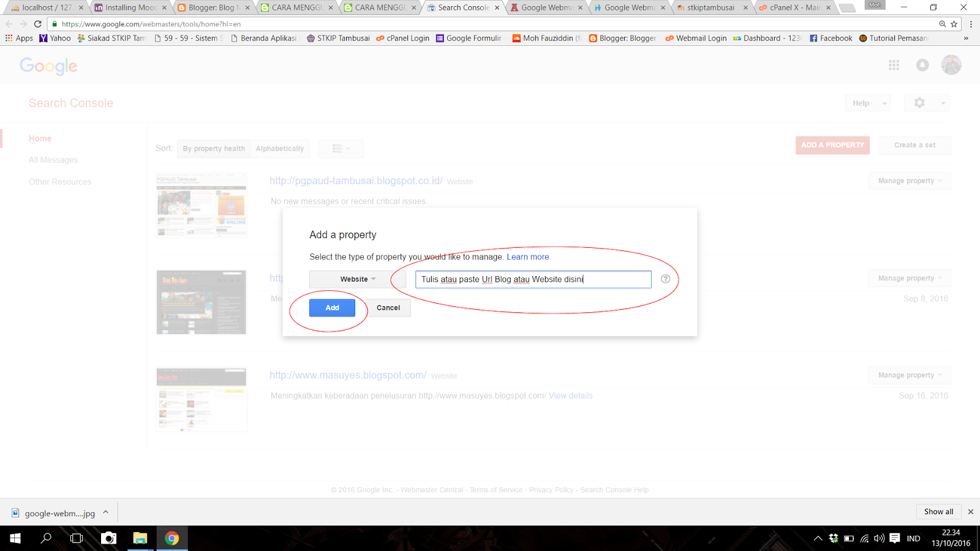
Task: Open Google notifications bell icon
Action: (x=922, y=65)
